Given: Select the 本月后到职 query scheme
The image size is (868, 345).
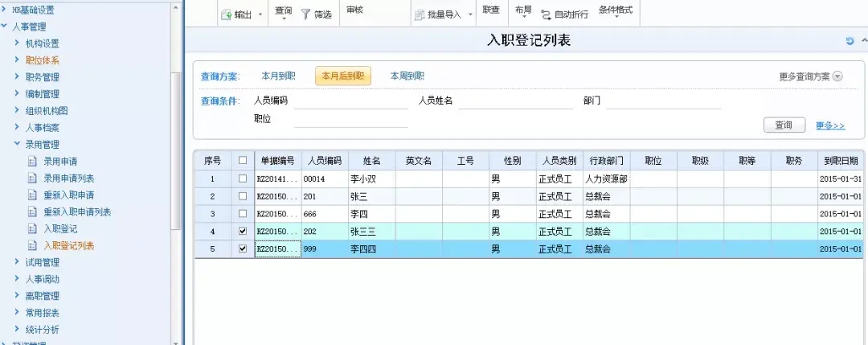Looking at the screenshot, I should coord(343,76).
